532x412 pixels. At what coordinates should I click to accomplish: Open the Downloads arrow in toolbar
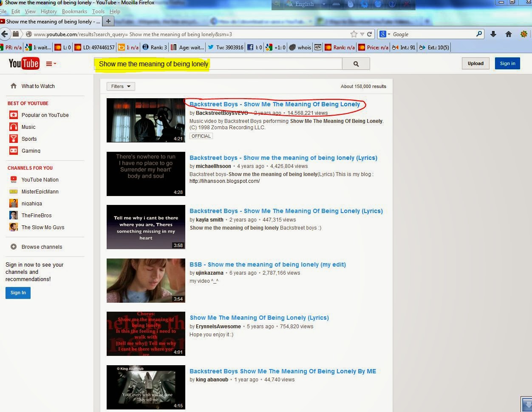click(x=493, y=34)
